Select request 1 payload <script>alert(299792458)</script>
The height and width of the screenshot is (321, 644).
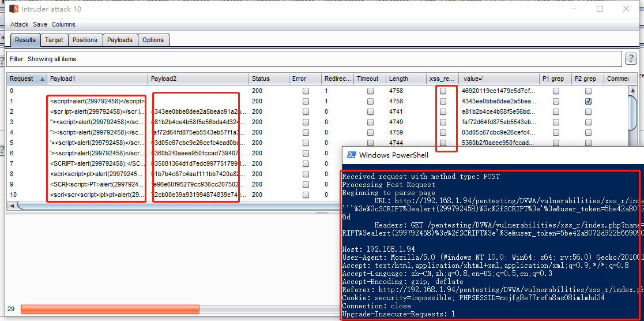pyautogui.click(x=97, y=101)
